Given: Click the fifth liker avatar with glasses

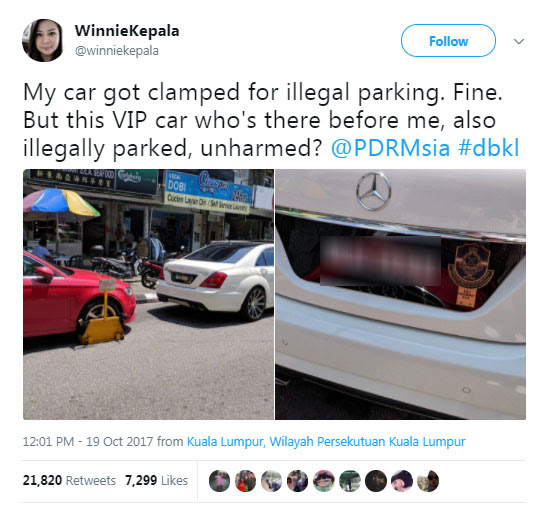Looking at the screenshot, I should click(x=323, y=481).
